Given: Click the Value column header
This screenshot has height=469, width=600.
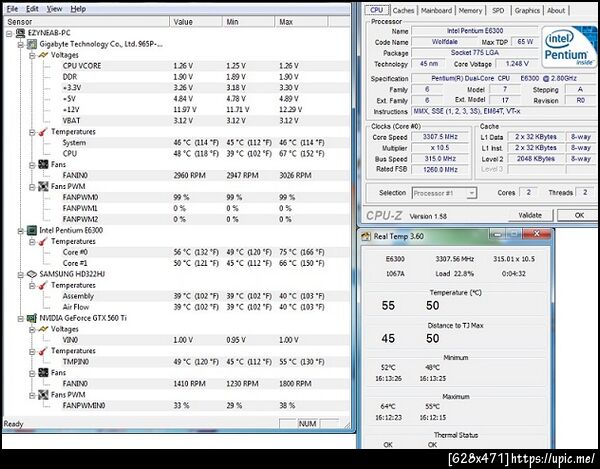Looking at the screenshot, I should (x=196, y=22).
